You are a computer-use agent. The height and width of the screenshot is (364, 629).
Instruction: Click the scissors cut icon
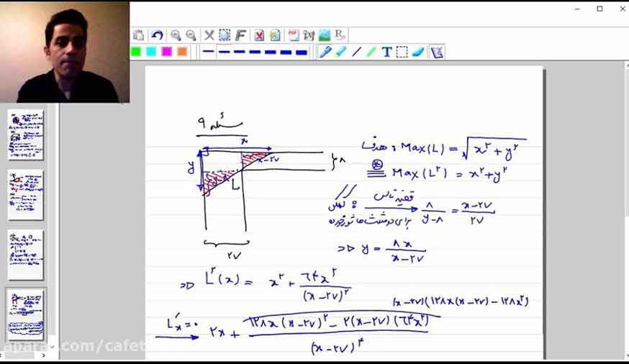coord(209,35)
